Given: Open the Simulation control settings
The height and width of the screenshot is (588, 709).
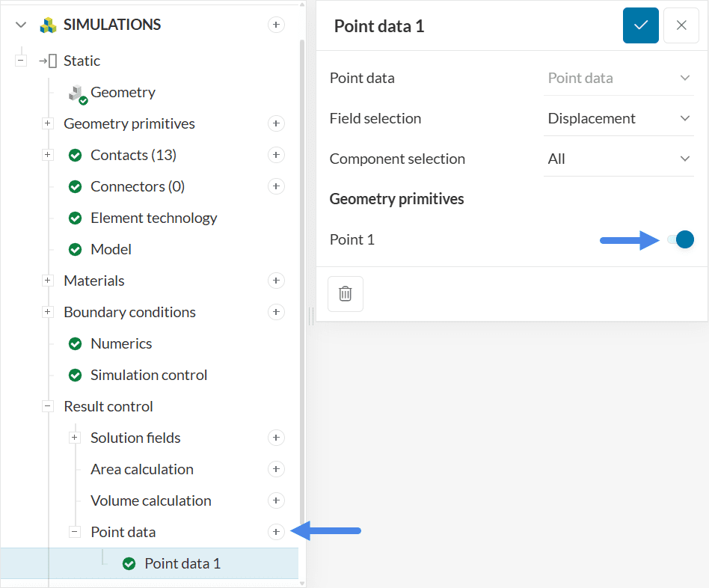Looking at the screenshot, I should (148, 375).
